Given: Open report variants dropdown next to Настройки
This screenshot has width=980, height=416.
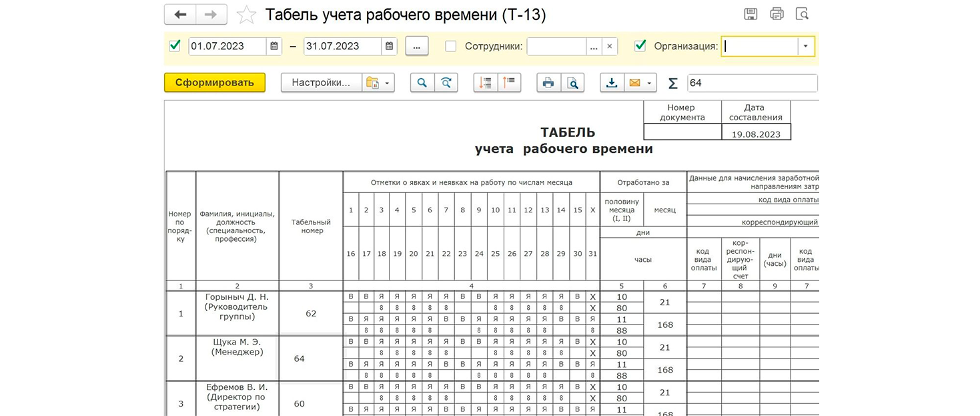Looking at the screenshot, I should point(378,83).
